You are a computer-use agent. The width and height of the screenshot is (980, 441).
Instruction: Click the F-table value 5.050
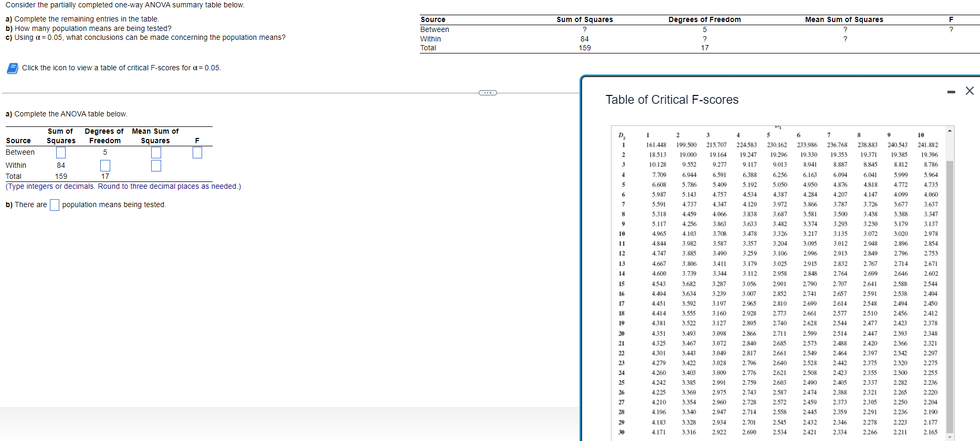point(780,185)
